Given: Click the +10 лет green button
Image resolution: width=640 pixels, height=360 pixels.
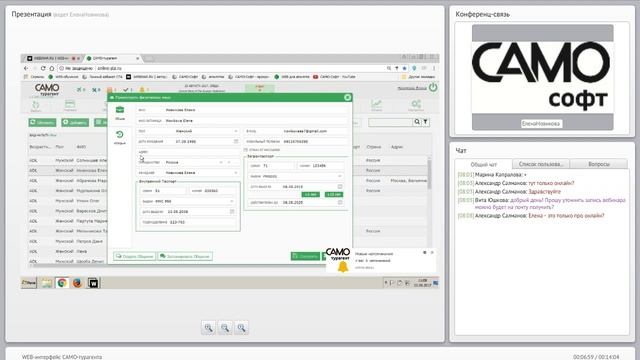Looking at the screenshot, I should pyautogui.click(x=333, y=194).
